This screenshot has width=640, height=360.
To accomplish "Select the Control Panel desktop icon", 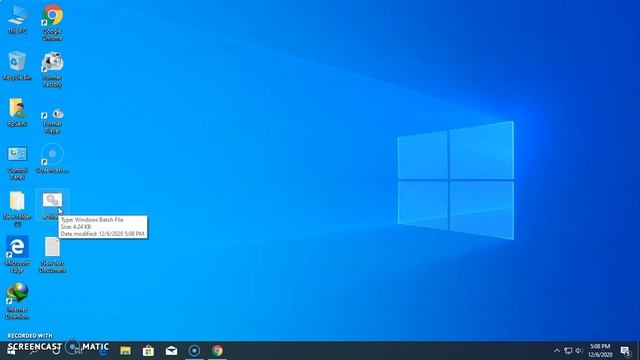I will [x=17, y=162].
